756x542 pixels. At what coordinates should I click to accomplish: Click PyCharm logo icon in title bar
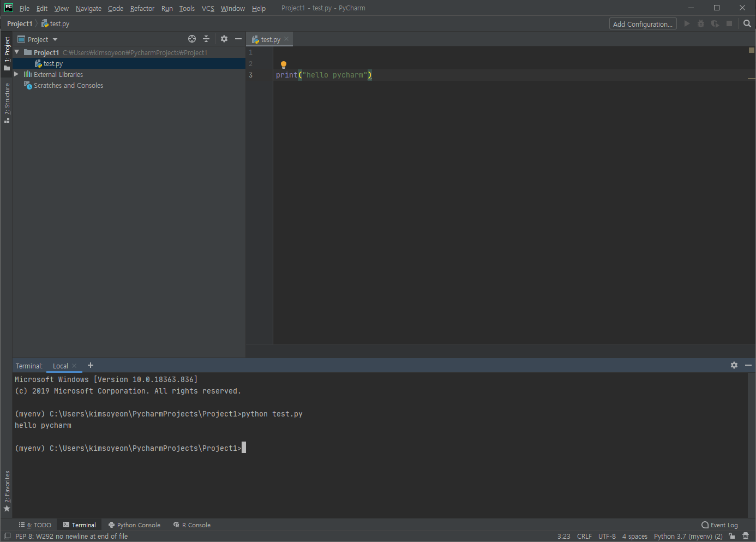(x=9, y=8)
